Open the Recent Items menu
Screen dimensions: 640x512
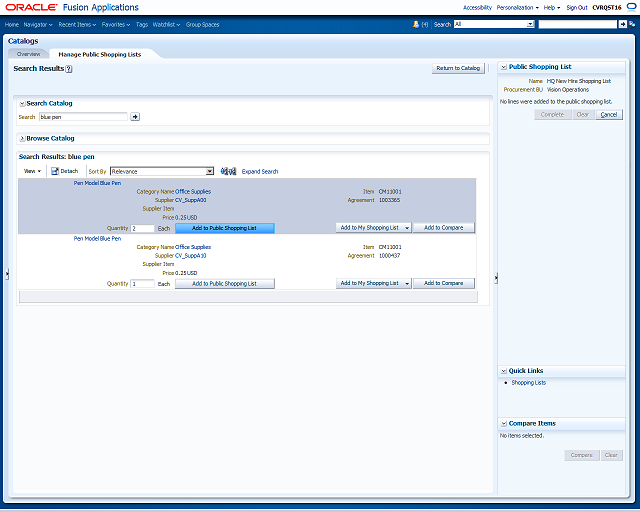[77, 24]
